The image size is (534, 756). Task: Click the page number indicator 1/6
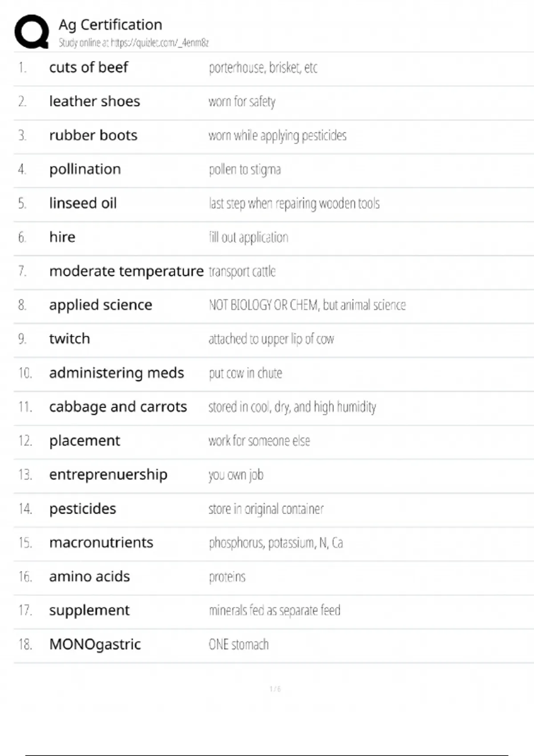[275, 689]
